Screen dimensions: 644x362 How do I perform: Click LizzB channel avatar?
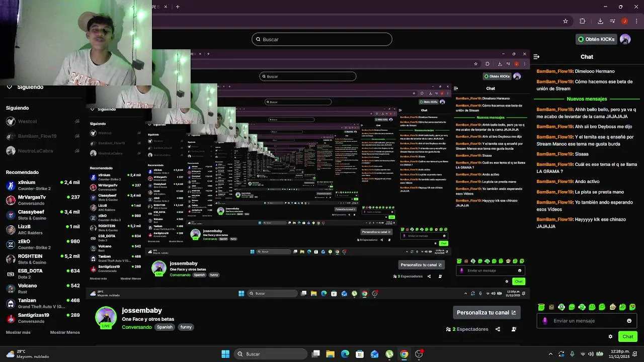click(x=11, y=229)
